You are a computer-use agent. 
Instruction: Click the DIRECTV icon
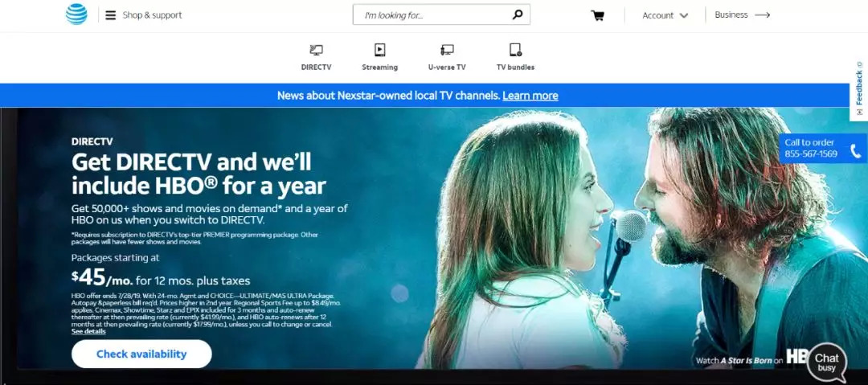click(x=316, y=51)
